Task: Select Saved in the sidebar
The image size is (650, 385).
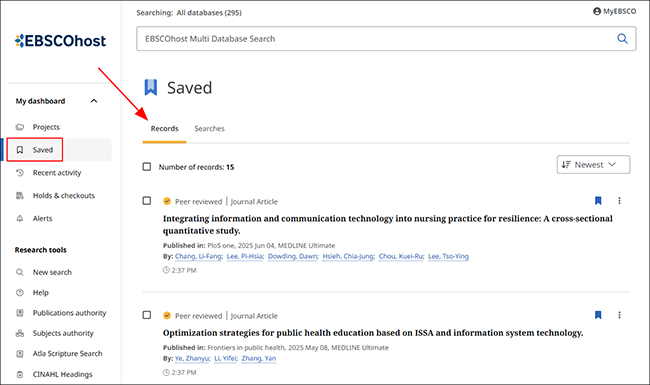Action: pyautogui.click(x=43, y=150)
